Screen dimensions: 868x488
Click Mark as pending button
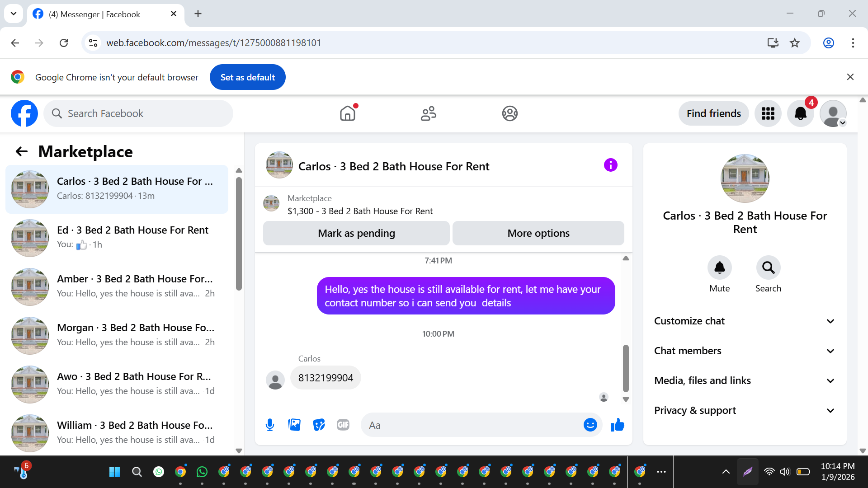(356, 233)
